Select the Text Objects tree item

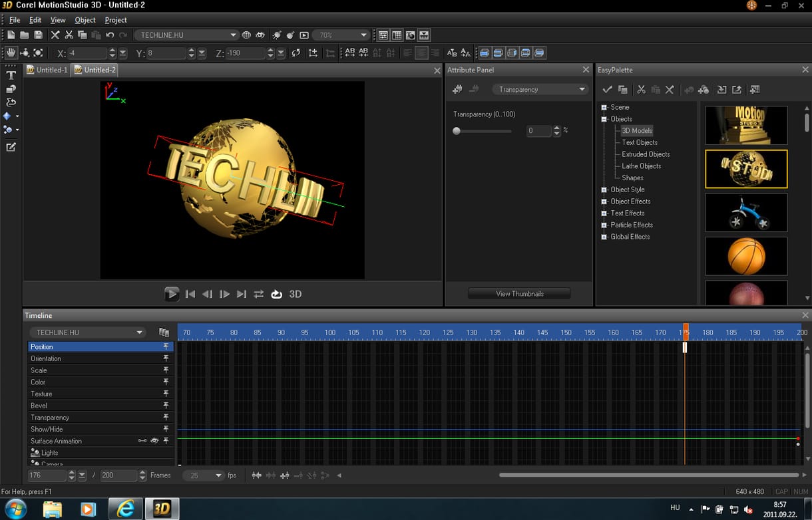point(640,142)
